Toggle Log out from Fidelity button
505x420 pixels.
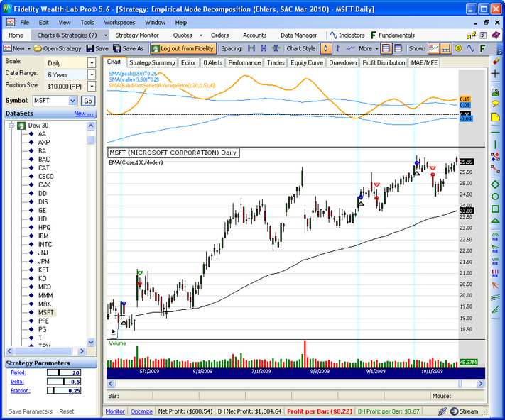(182, 48)
